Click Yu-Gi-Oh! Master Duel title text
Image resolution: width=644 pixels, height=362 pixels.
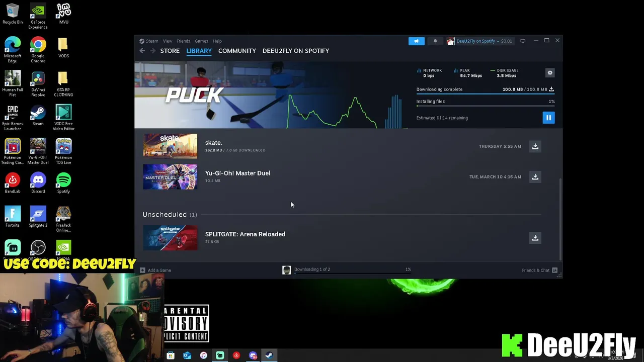point(237,173)
